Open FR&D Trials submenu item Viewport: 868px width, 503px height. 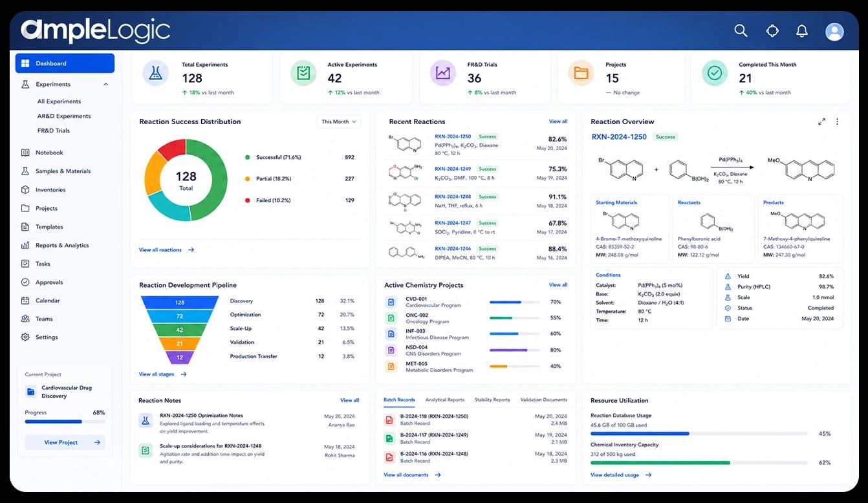[54, 131]
